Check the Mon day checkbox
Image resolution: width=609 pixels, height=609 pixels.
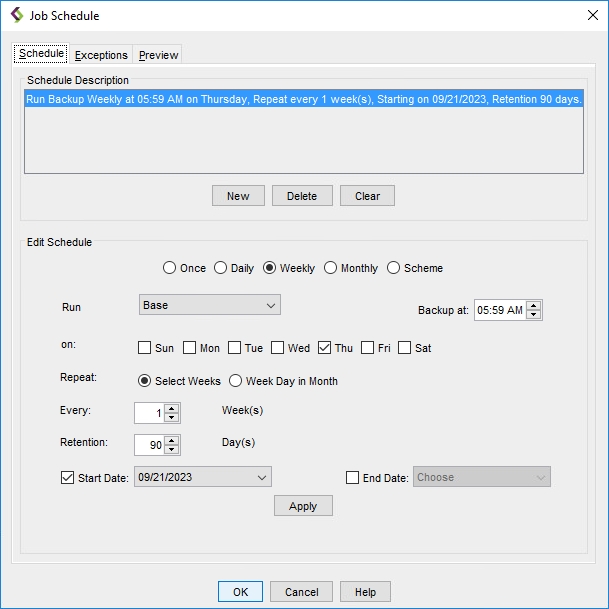click(190, 348)
